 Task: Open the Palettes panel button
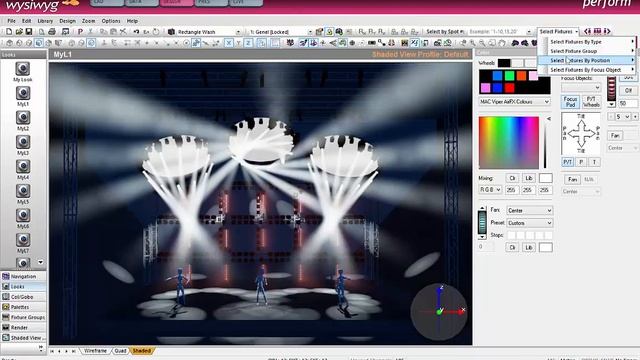point(23,307)
